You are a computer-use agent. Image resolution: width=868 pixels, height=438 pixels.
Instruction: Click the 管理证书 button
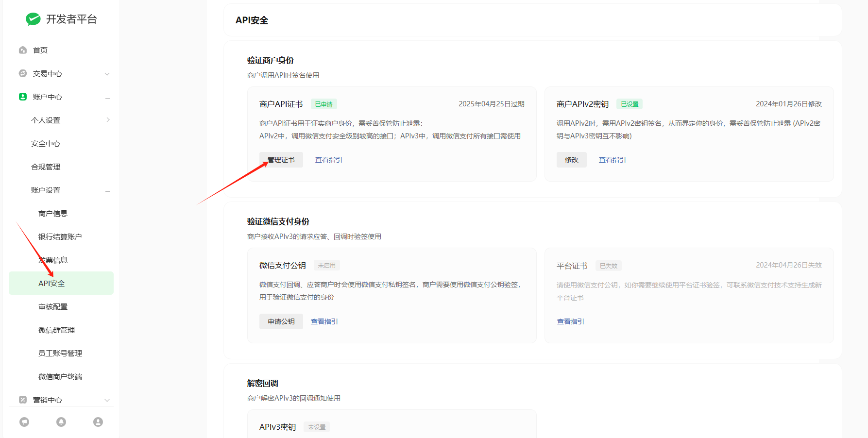click(281, 160)
